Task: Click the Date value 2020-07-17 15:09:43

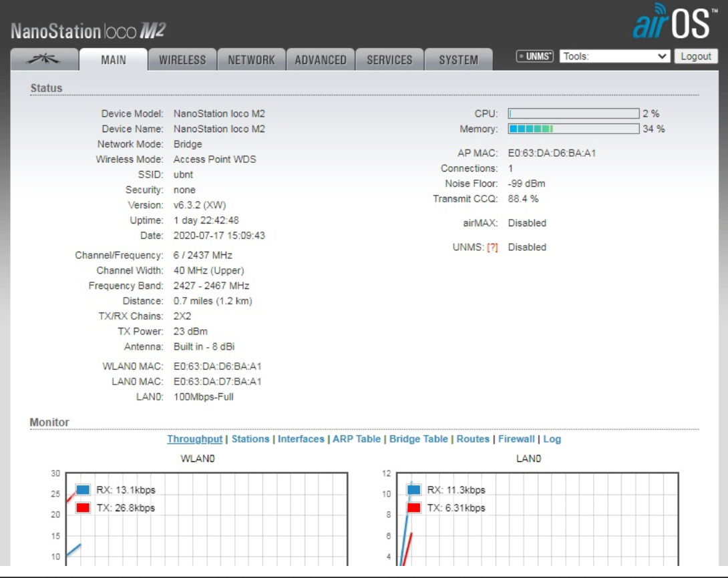Action: pos(219,236)
